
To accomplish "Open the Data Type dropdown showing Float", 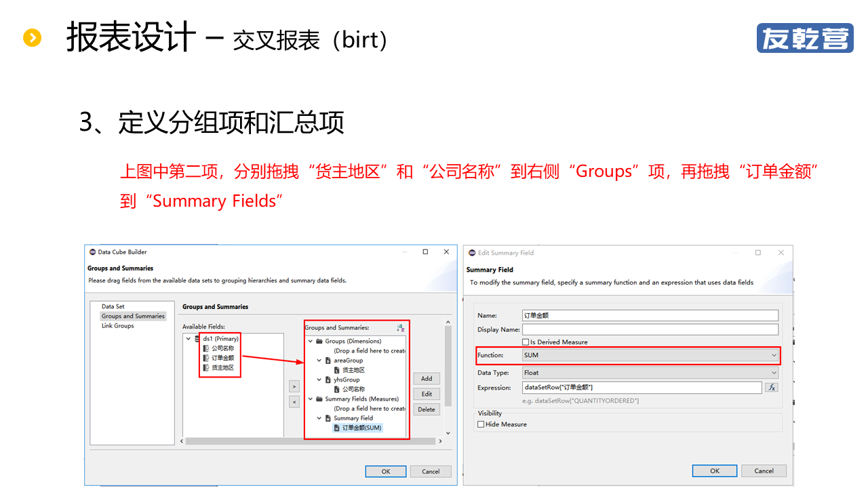I will tap(651, 372).
